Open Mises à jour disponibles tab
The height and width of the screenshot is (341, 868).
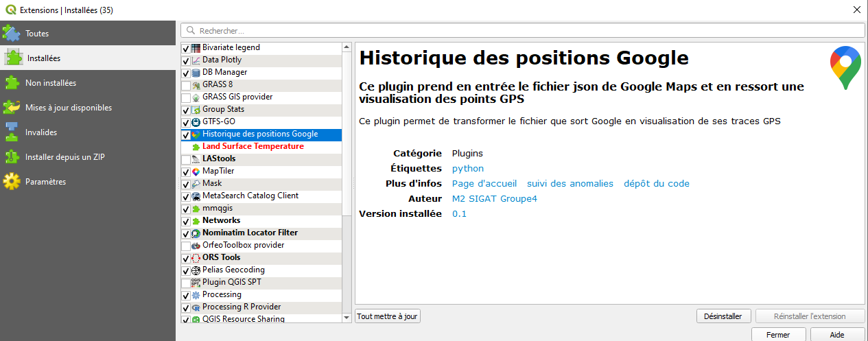click(x=88, y=107)
